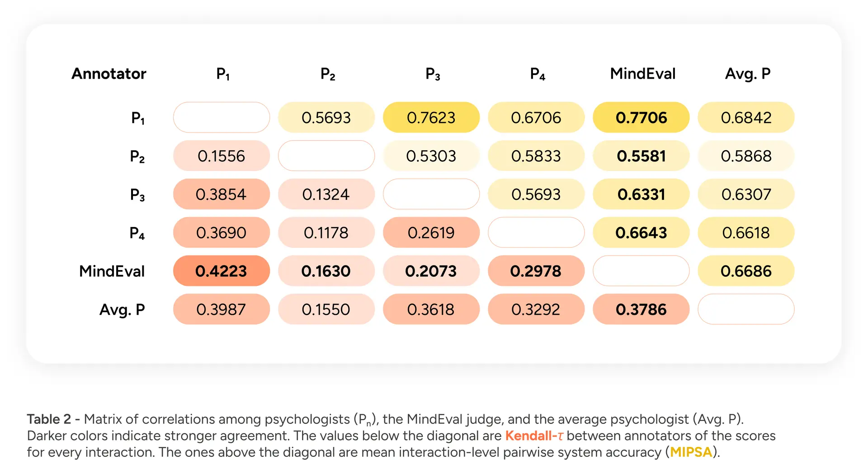The height and width of the screenshot is (460, 868).
Task: Click the Table 2 label in the caption
Action: [x=49, y=419]
